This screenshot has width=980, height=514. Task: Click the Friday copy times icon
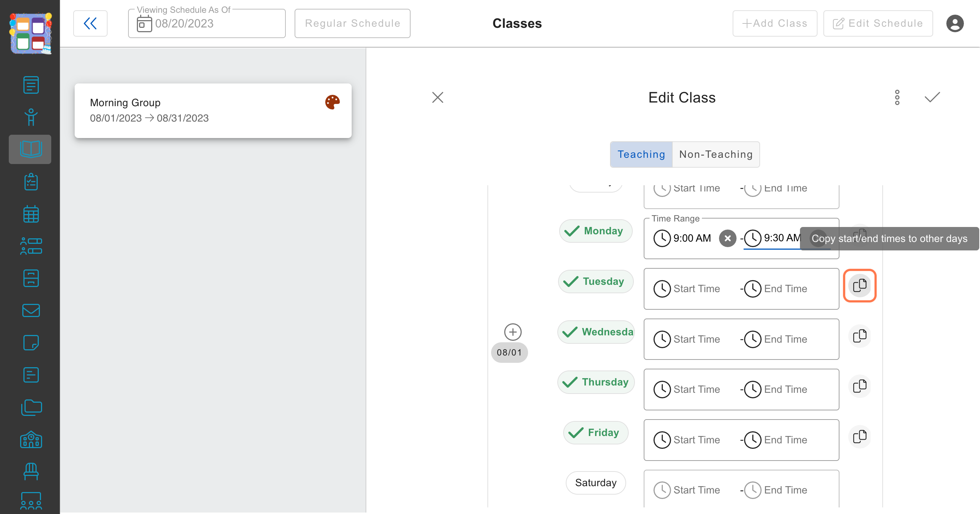(x=860, y=436)
